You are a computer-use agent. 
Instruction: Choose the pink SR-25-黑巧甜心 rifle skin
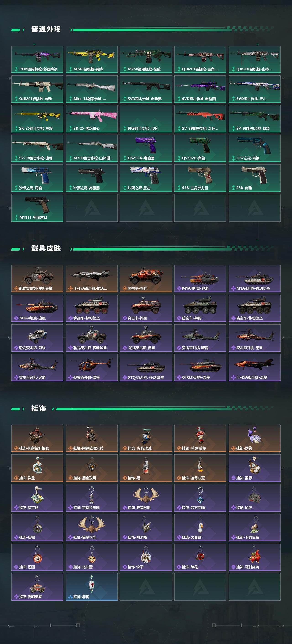pyautogui.click(x=92, y=119)
